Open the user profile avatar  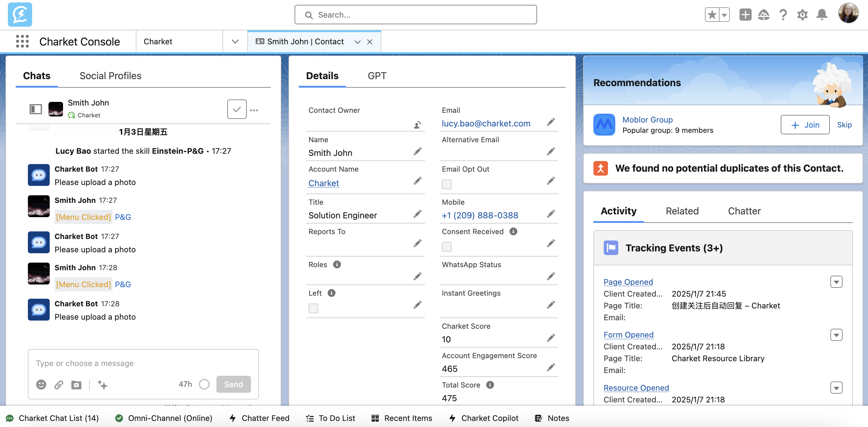pyautogui.click(x=848, y=13)
